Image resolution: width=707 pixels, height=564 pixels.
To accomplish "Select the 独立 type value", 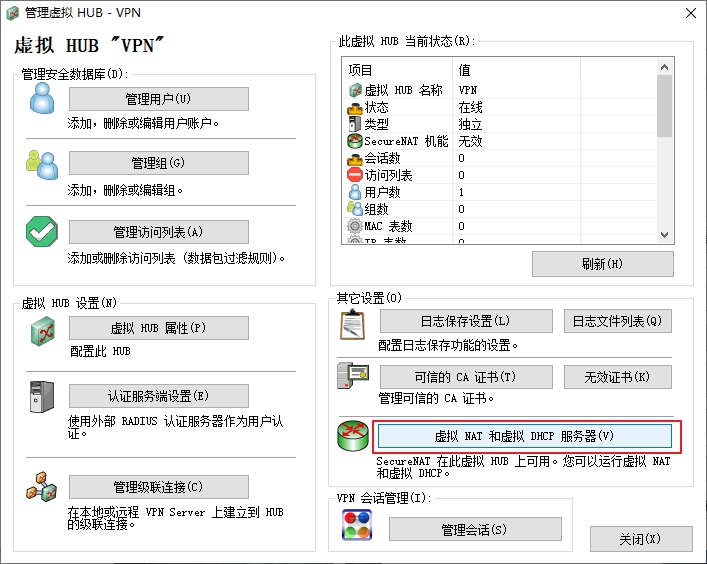I will tap(470, 124).
